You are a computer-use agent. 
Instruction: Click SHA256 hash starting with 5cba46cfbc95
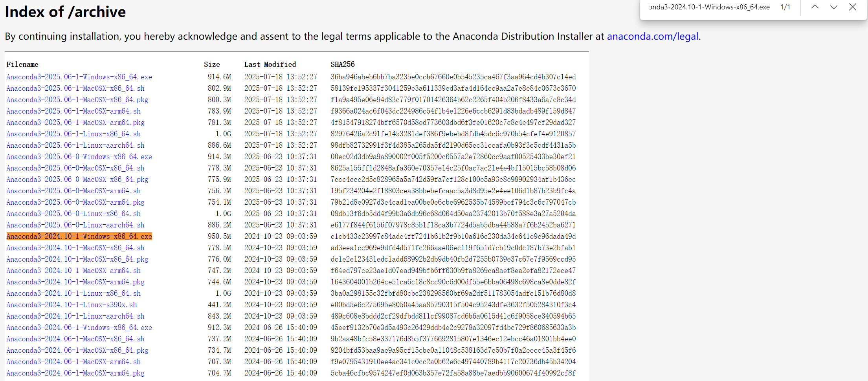(x=453, y=373)
